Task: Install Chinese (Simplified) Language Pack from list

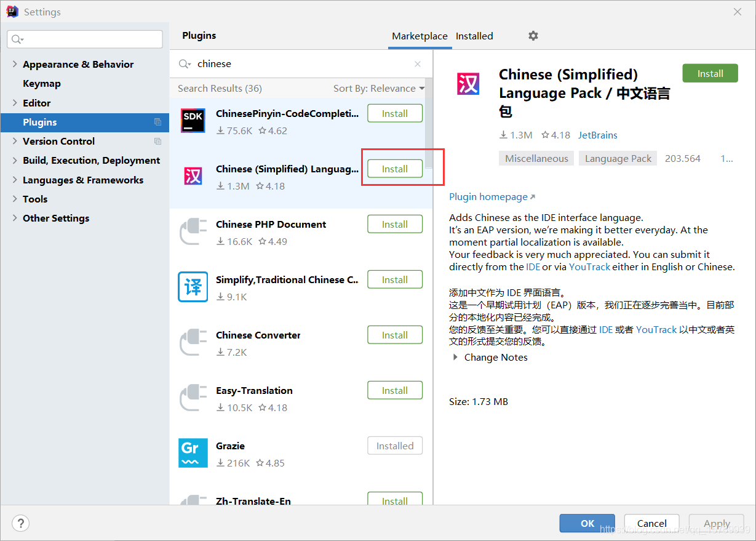Action: coord(395,169)
